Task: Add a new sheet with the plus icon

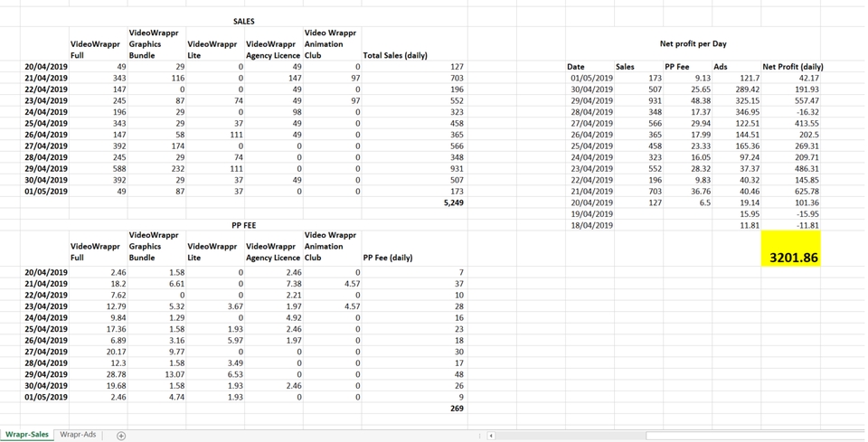Action: tap(121, 436)
